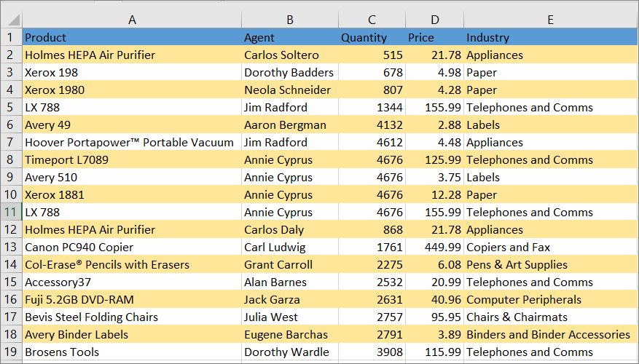Select column C header
The width and height of the screenshot is (639, 364).
tap(372, 20)
